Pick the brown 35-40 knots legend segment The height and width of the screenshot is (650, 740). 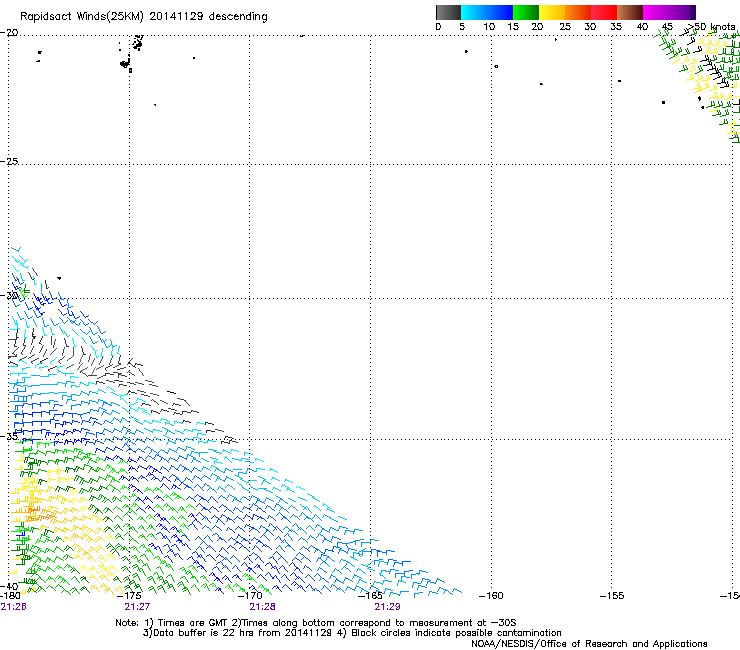(x=630, y=12)
